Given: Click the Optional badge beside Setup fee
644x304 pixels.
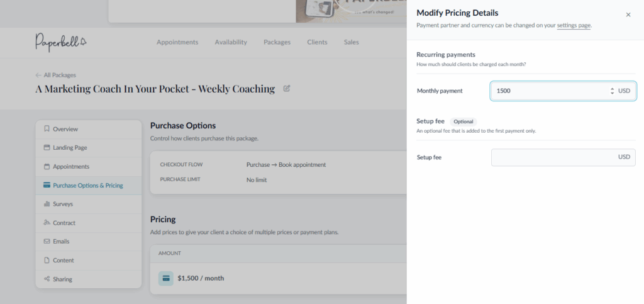Looking at the screenshot, I should pos(464,121).
